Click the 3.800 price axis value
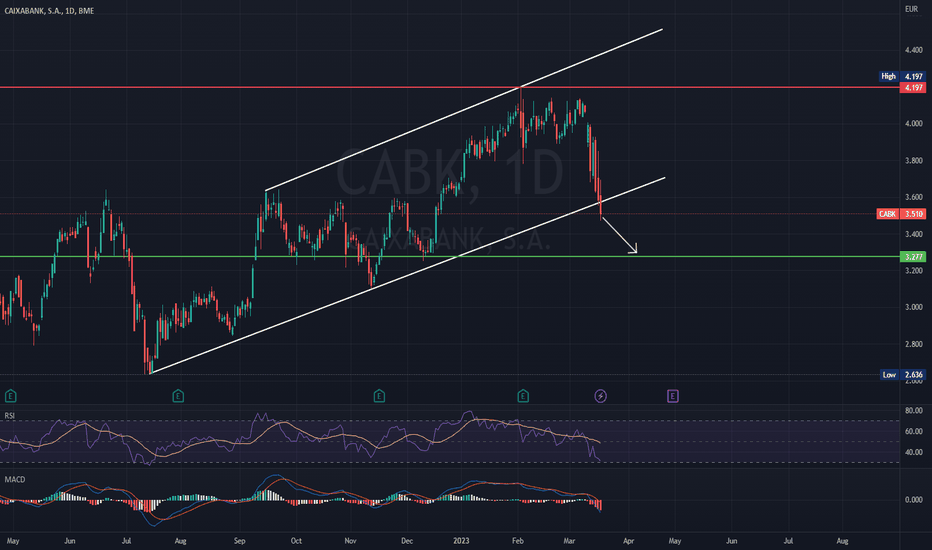 (914, 161)
